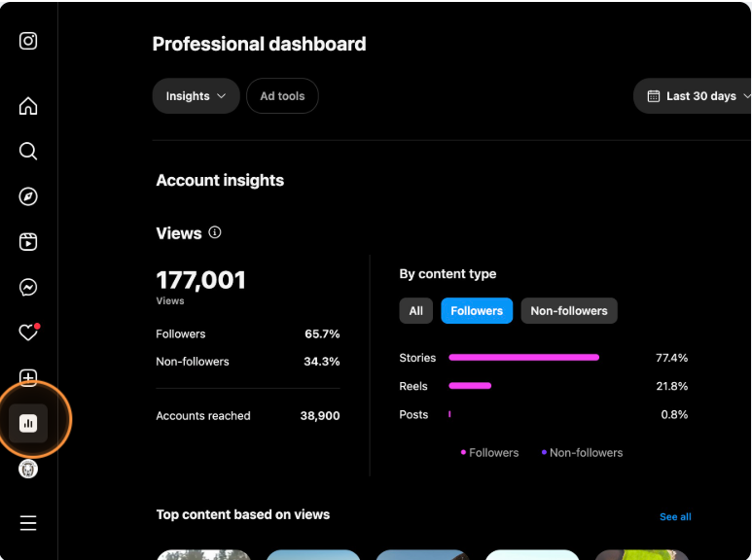Switch to the Ad tools tab
The image size is (752, 560).
[x=282, y=96]
